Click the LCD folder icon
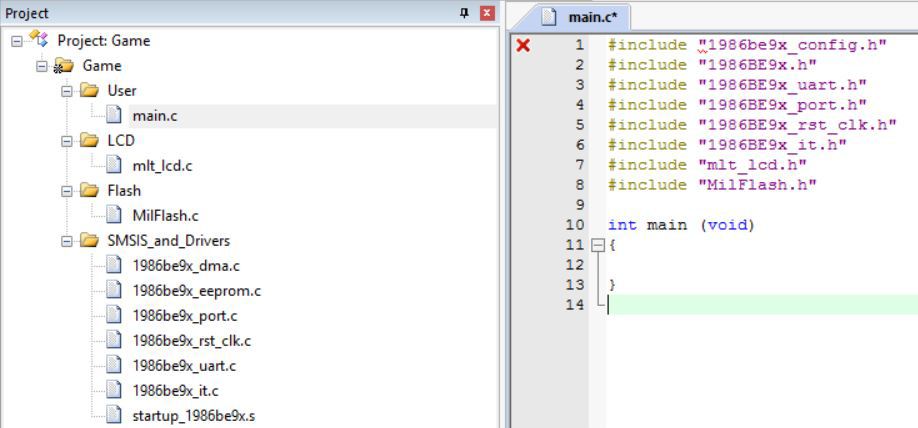The width and height of the screenshot is (918, 428). 89,141
